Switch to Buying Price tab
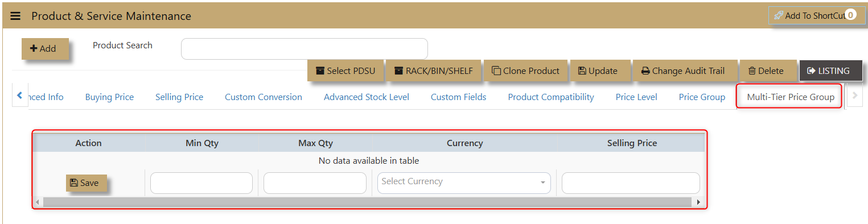The image size is (868, 224). pyautogui.click(x=109, y=97)
